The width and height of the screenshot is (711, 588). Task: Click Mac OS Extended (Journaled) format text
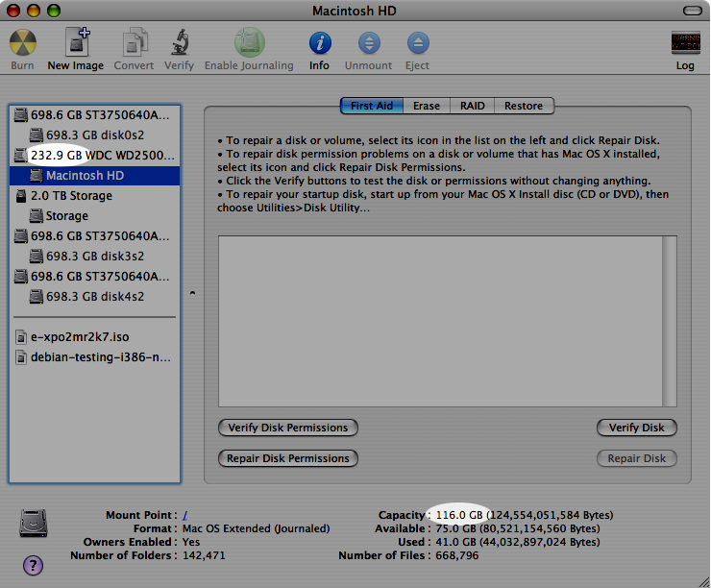coord(257,528)
